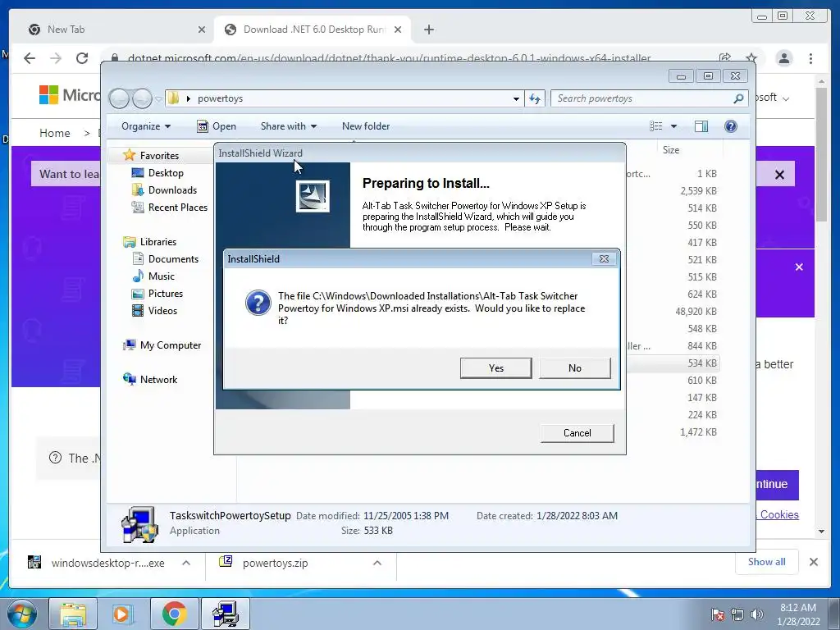Click the change your view icon

click(655, 126)
